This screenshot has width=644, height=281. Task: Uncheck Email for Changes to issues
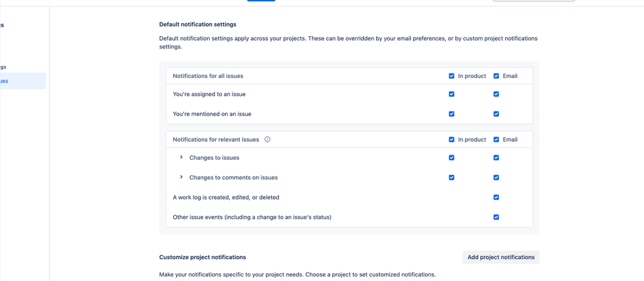point(496,157)
